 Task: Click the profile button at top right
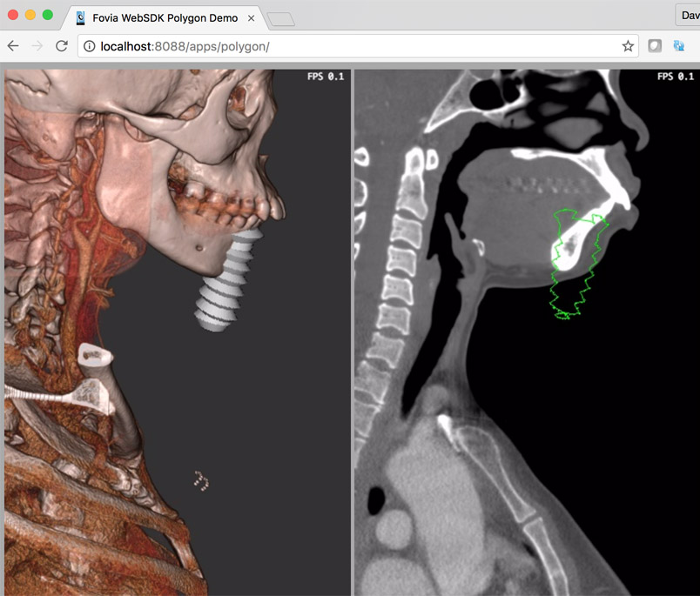(x=688, y=16)
